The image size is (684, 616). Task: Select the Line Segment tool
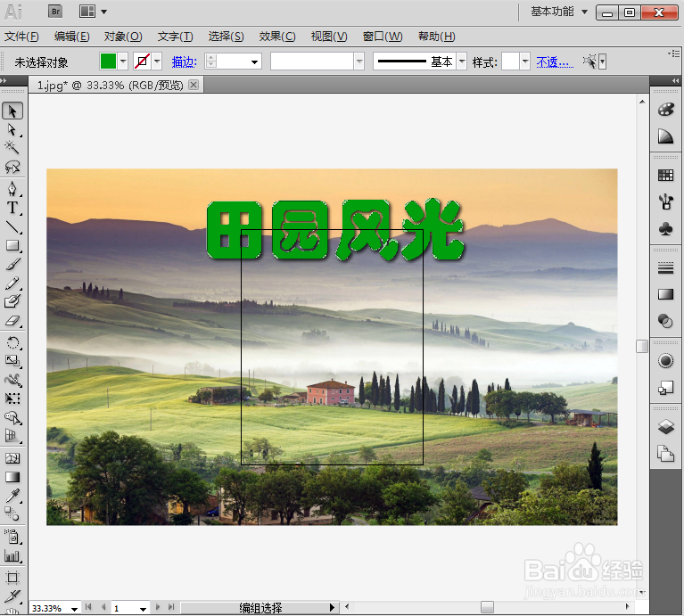pos(12,226)
